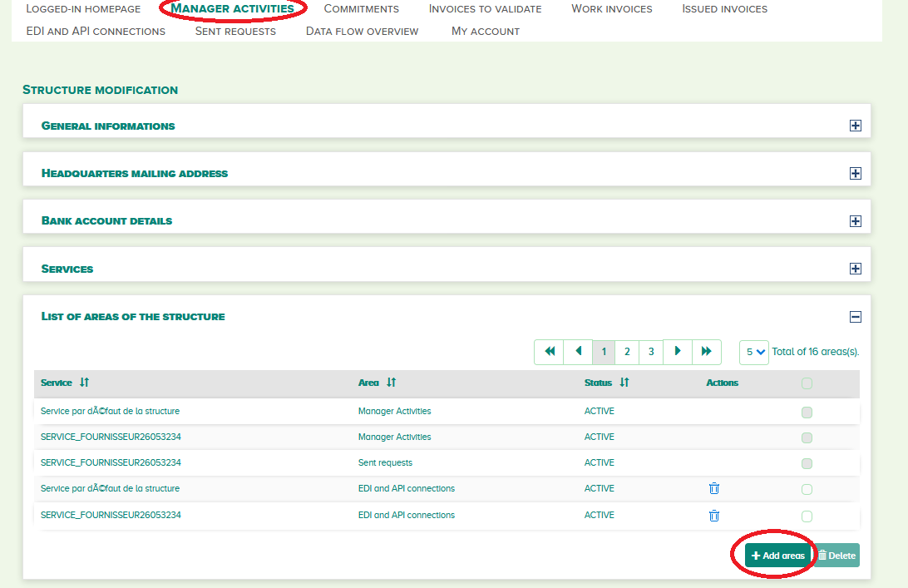Open the My account tab

[x=485, y=31]
